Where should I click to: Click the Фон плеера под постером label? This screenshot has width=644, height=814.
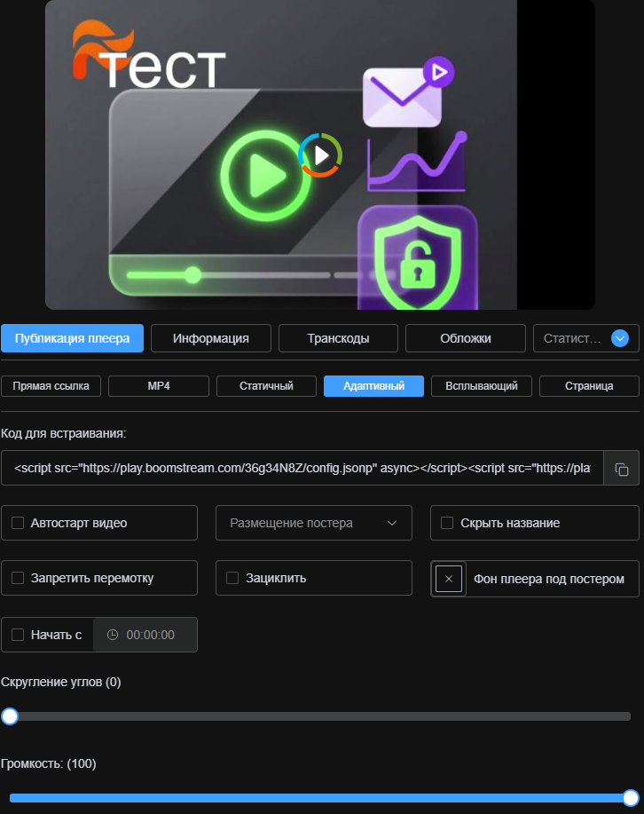pos(548,579)
